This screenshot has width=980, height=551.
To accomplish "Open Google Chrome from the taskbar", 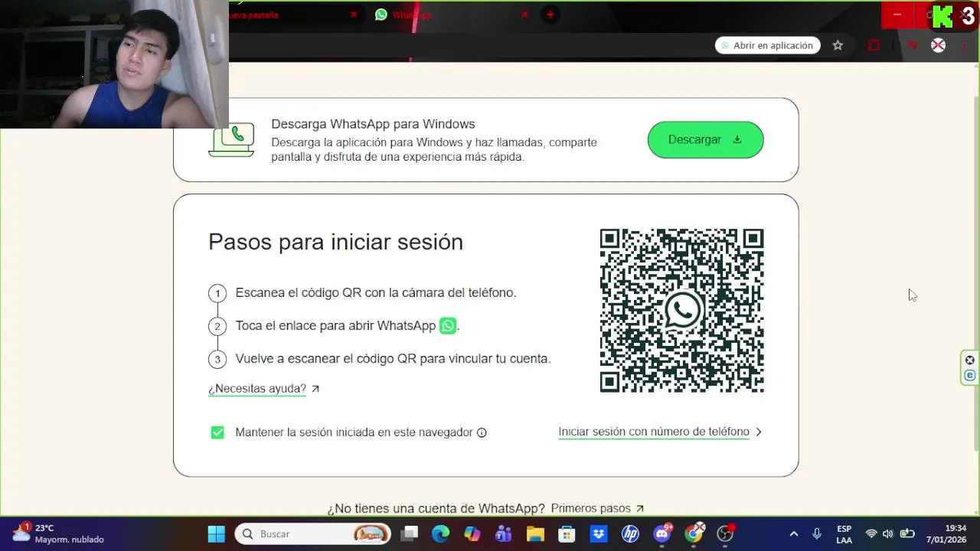I will (x=694, y=533).
